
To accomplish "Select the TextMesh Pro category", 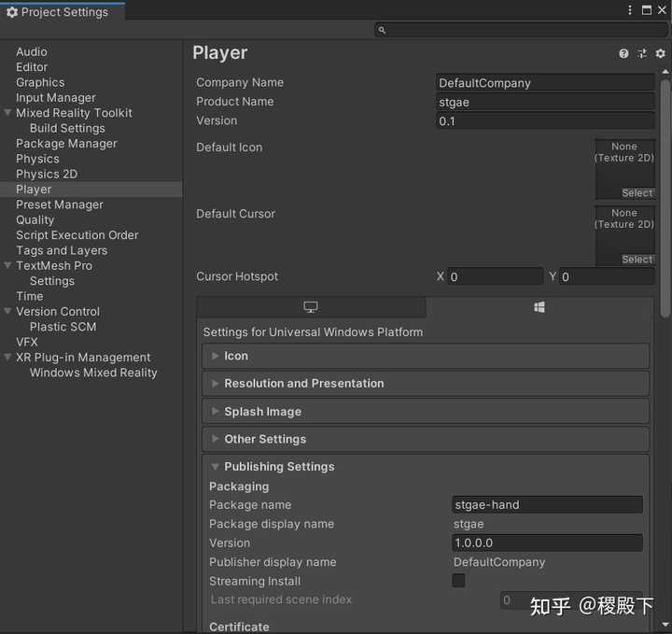I will tap(54, 265).
